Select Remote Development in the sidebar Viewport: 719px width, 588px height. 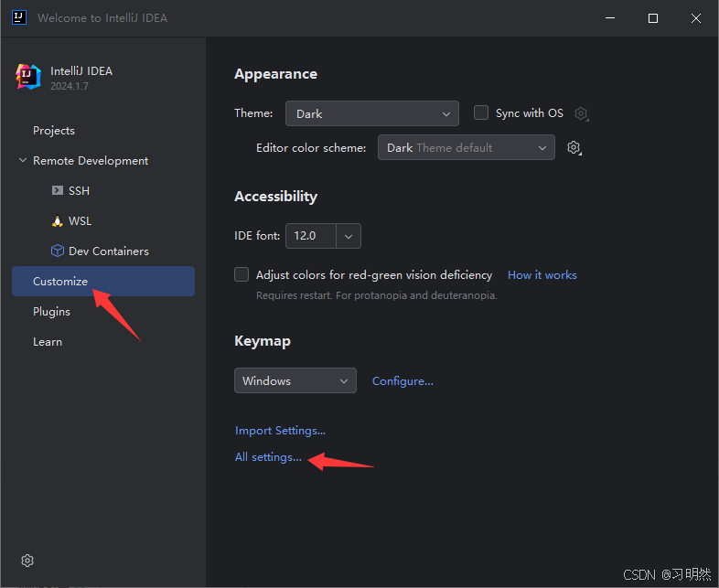[91, 161]
